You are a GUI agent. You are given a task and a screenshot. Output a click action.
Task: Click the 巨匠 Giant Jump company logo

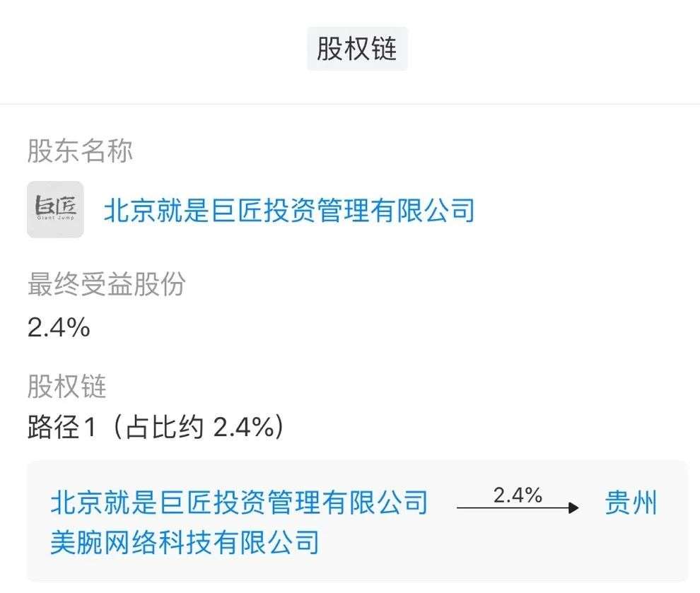[55, 209]
